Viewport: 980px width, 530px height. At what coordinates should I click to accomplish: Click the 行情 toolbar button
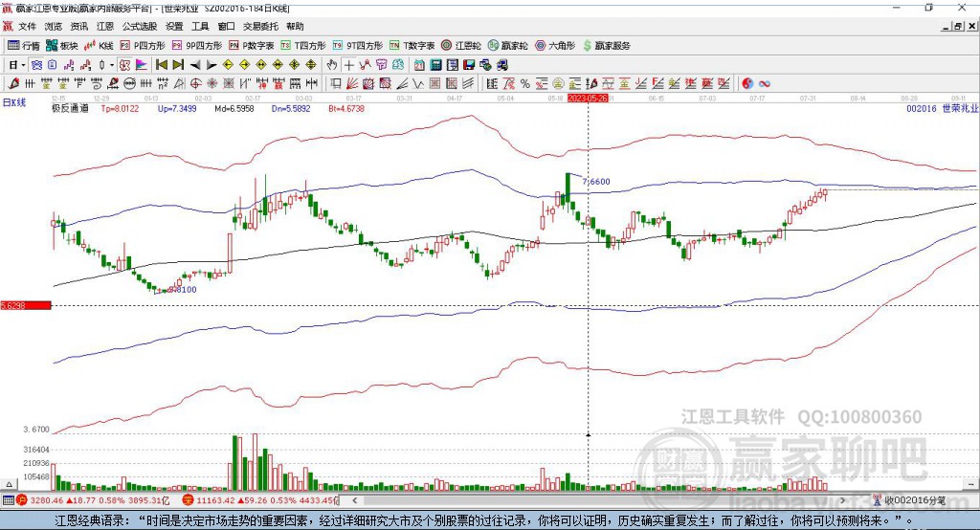click(24, 46)
